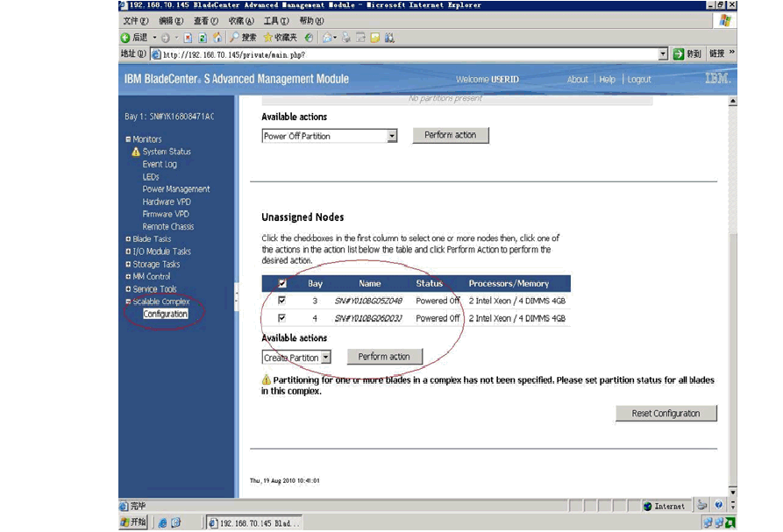Click Perform action beside Create Partition

tap(385, 357)
